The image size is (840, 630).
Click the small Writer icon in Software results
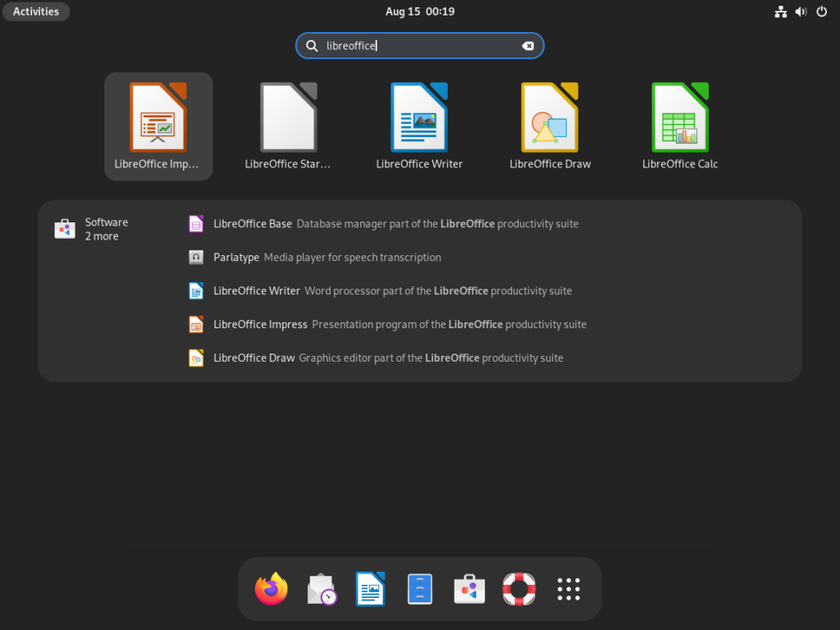pyautogui.click(x=196, y=291)
